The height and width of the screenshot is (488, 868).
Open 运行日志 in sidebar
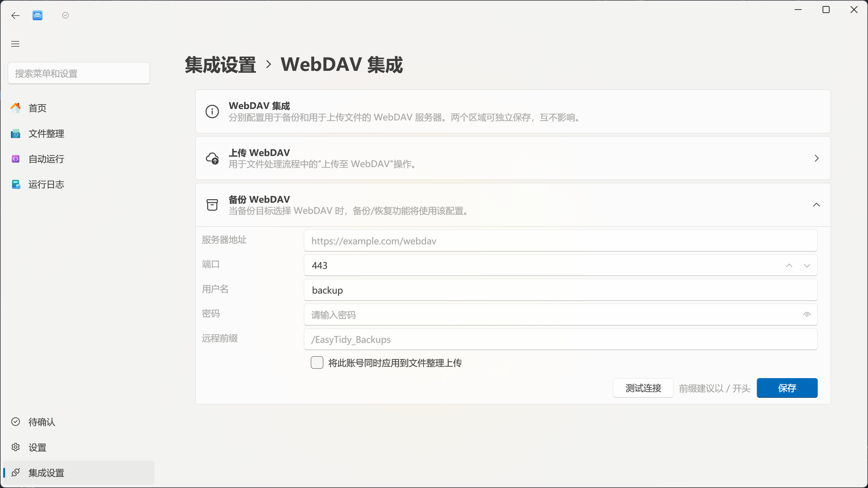coord(79,184)
